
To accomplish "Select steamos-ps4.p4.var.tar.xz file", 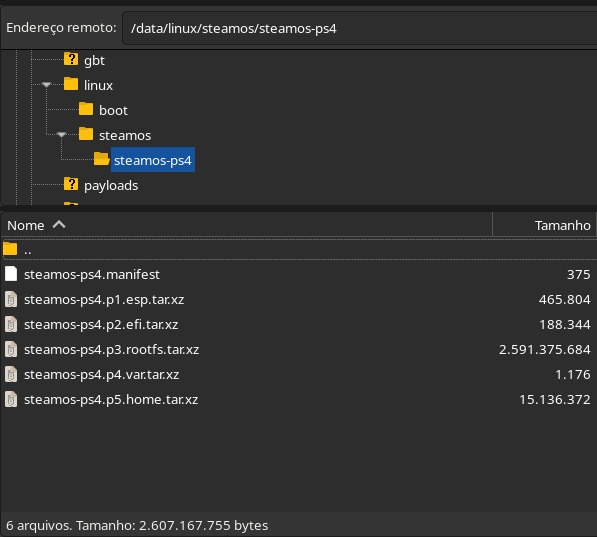I will click(x=101, y=375).
